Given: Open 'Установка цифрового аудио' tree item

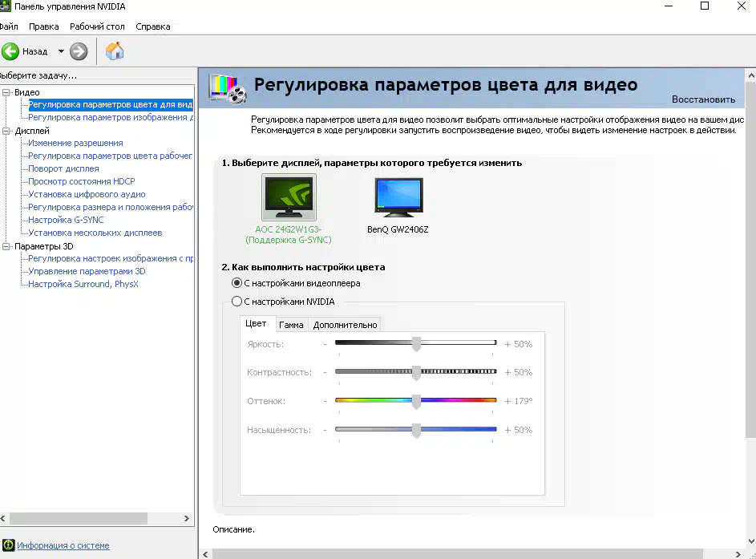Looking at the screenshot, I should (87, 194).
